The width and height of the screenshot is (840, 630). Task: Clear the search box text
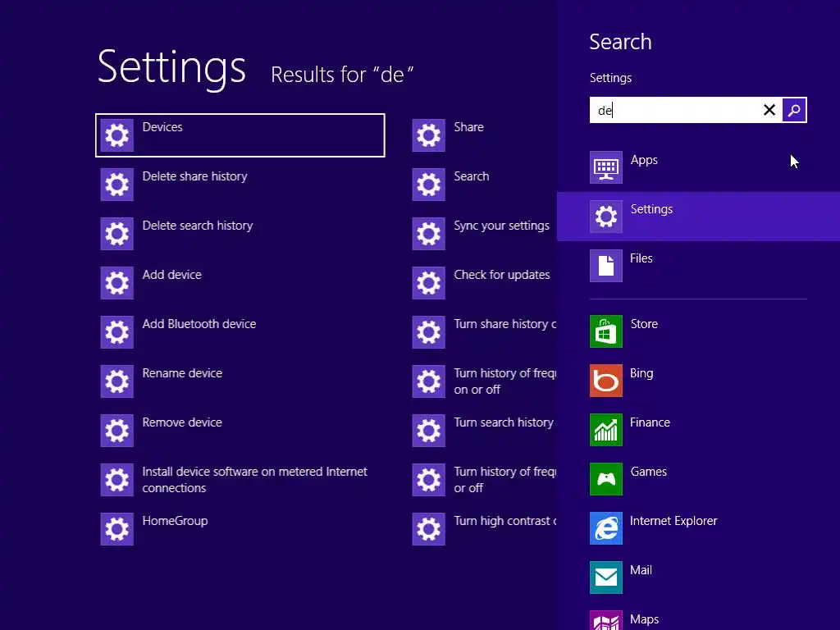769,110
